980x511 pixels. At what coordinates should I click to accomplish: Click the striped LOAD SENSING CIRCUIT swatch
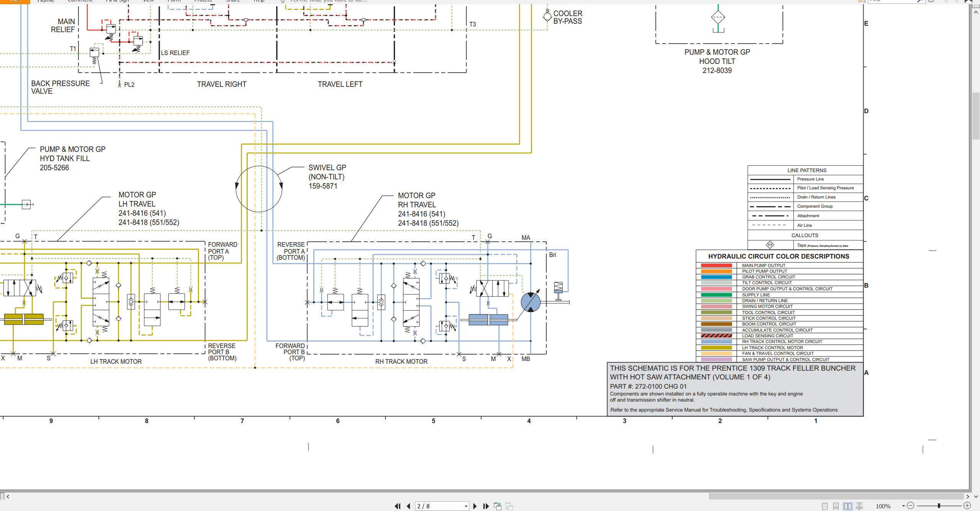pyautogui.click(x=716, y=336)
